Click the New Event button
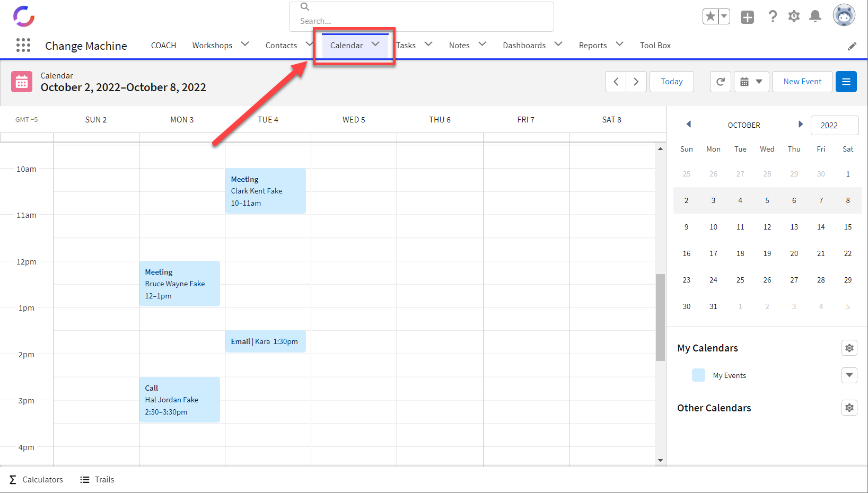 (x=802, y=82)
